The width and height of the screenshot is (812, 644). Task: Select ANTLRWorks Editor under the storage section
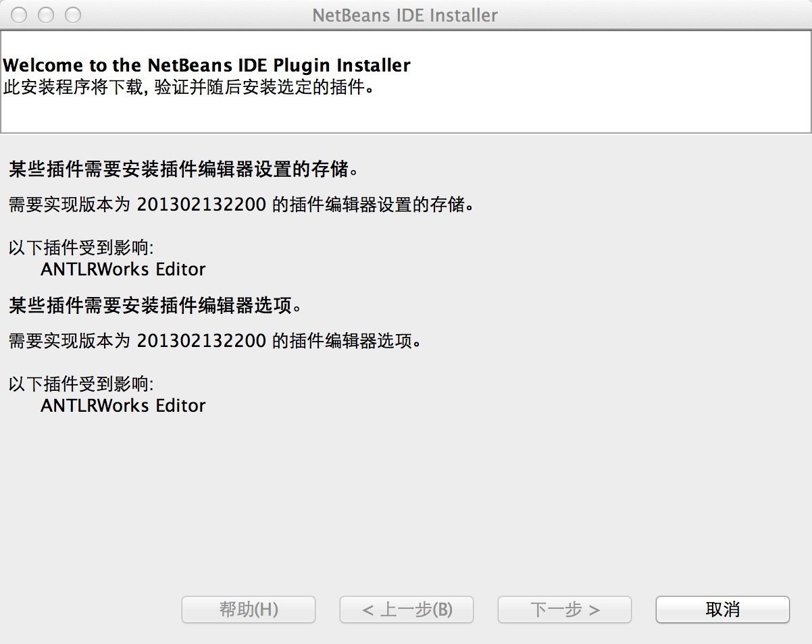click(123, 269)
